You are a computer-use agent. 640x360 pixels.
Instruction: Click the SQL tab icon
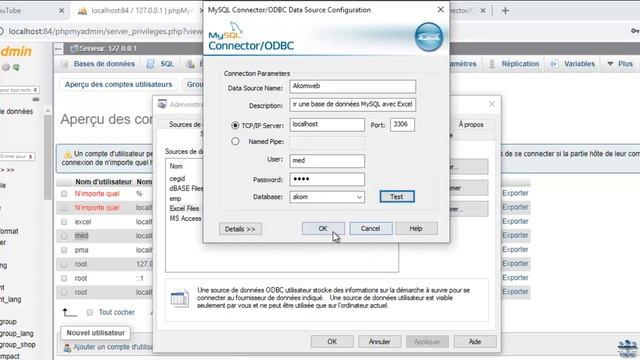pyautogui.click(x=151, y=64)
